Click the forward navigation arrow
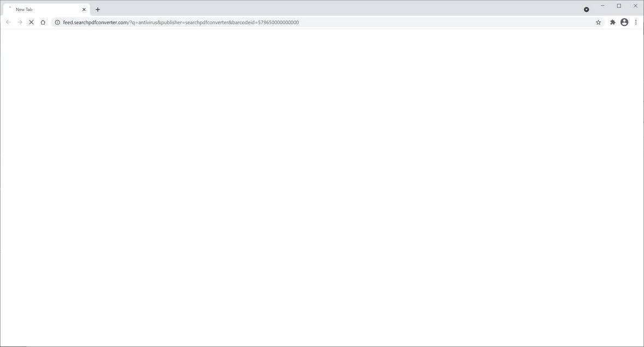 [x=20, y=22]
